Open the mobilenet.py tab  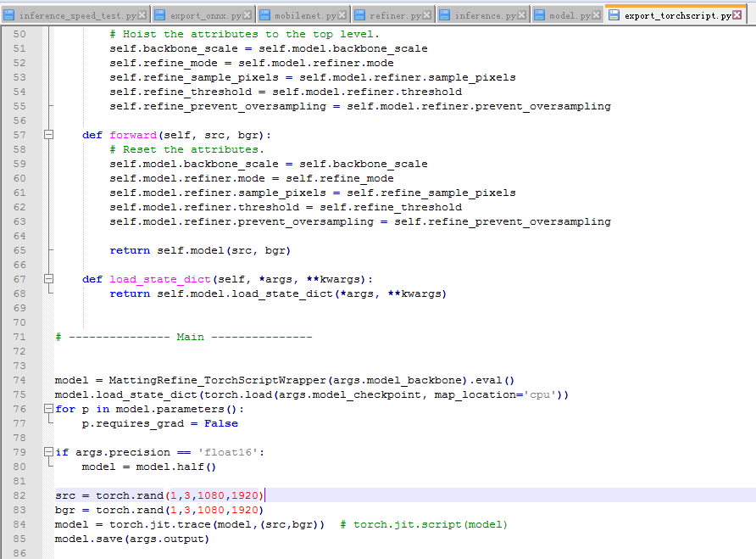click(x=305, y=15)
